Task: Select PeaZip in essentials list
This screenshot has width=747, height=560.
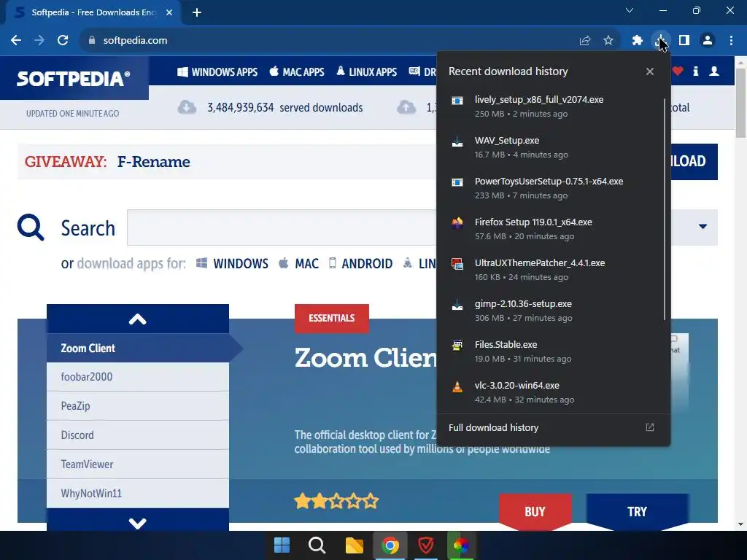Action: pyautogui.click(x=138, y=405)
